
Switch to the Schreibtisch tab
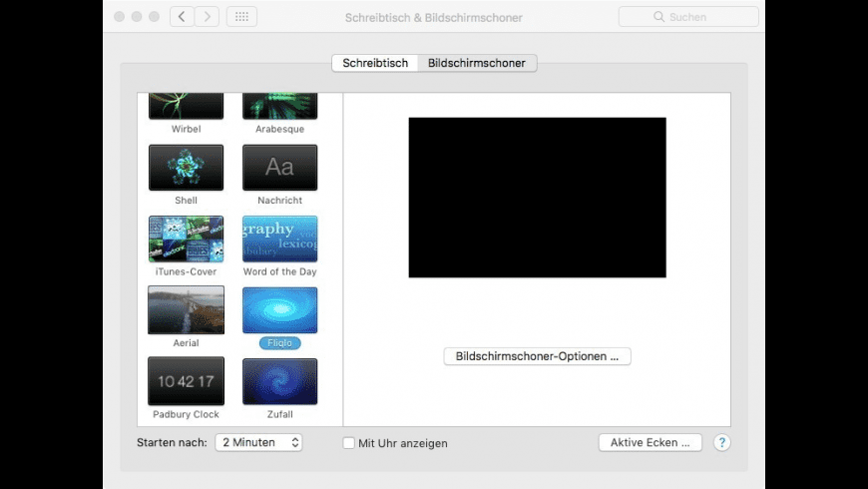(375, 63)
